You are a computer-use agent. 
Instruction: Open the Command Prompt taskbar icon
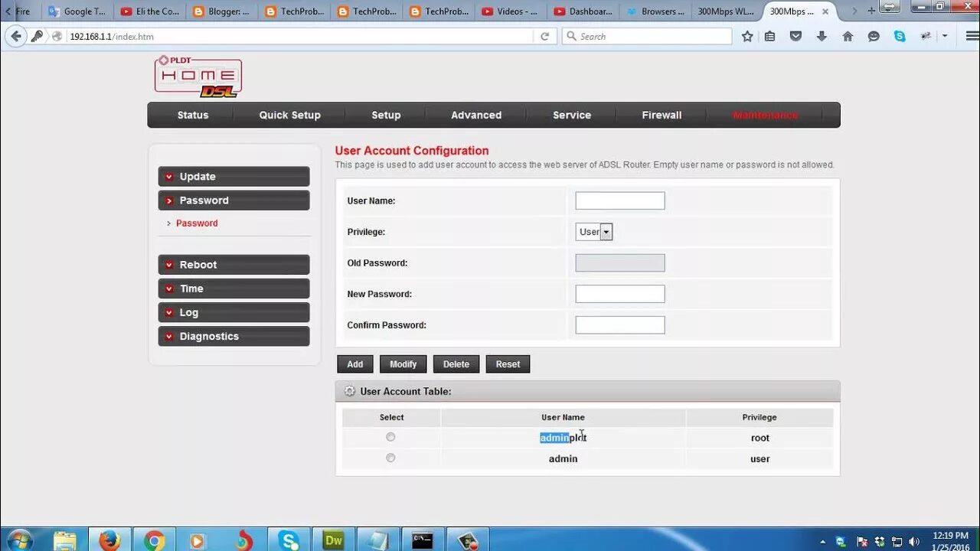tap(422, 540)
